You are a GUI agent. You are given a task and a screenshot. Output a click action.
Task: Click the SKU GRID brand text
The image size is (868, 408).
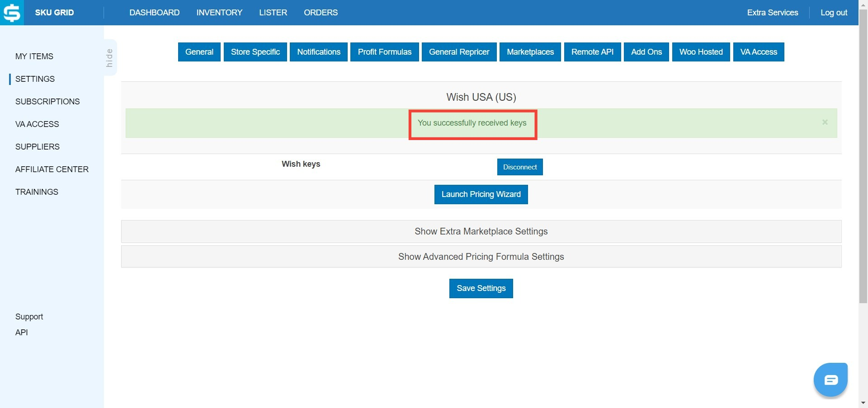coord(54,13)
